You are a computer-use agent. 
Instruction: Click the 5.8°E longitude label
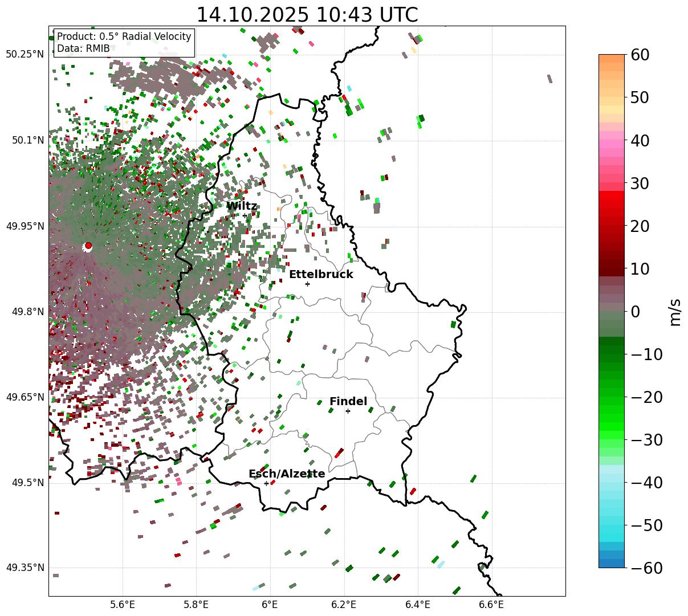[197, 605]
